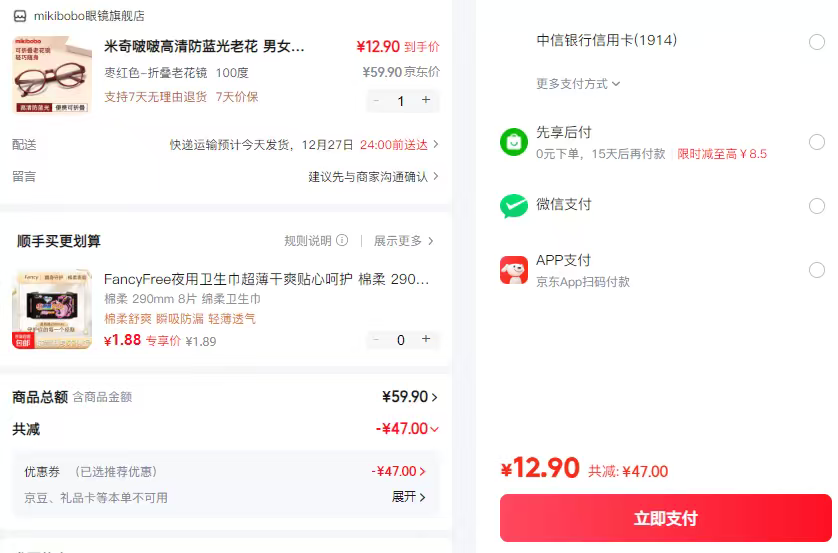The height and width of the screenshot is (553, 838).
Task: Expand 更多支付方式 list
Action: point(578,84)
